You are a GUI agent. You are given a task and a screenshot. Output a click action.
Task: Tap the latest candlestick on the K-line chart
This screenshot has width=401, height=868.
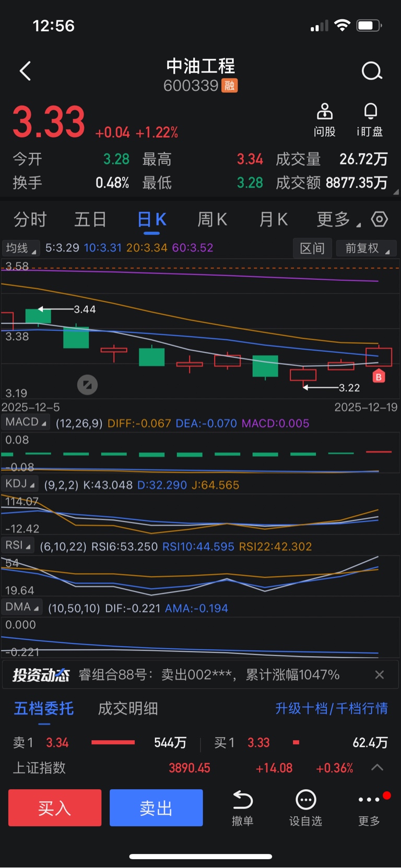[x=379, y=356]
